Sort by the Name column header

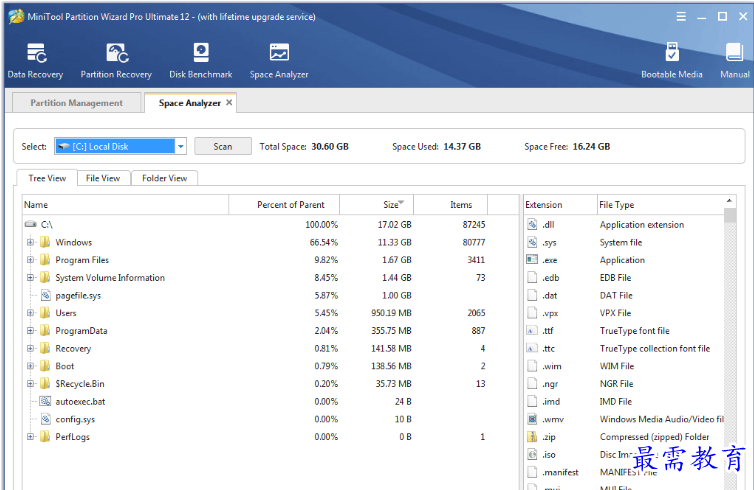click(126, 204)
